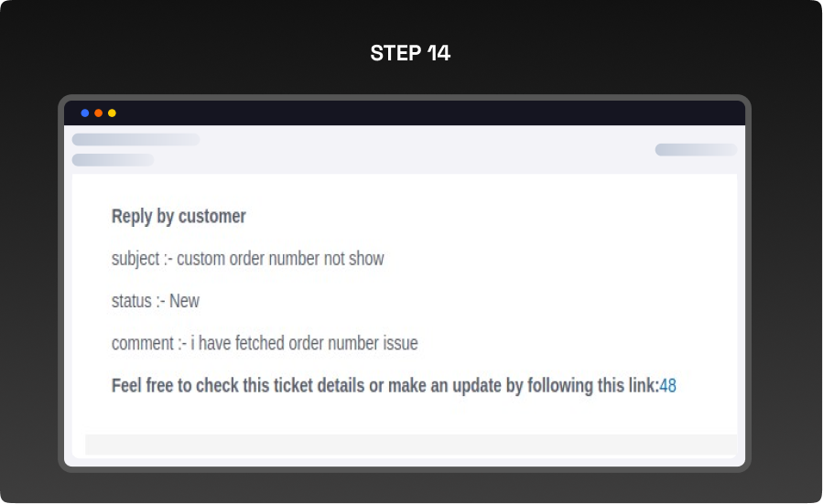
Task: Click the blue dot in window title bar
Action: (x=85, y=113)
